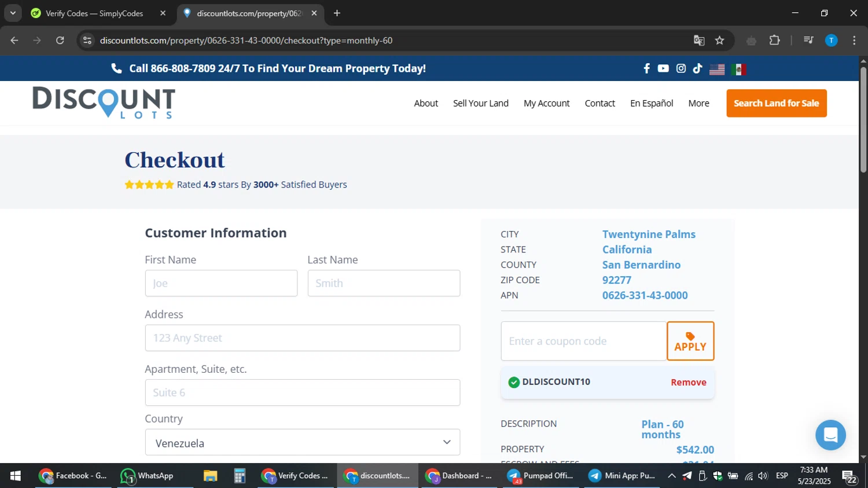View site information icon in address bar
This screenshot has width=868, height=488.
(87, 41)
